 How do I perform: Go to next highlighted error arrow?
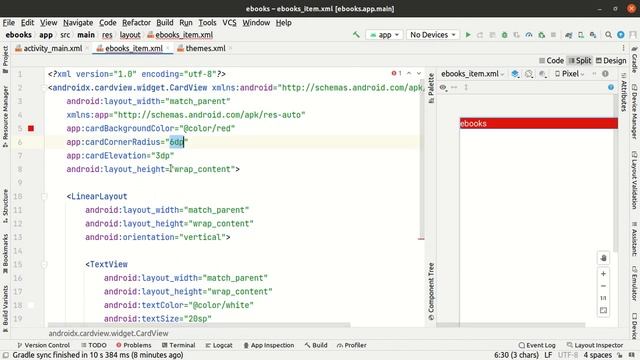point(419,73)
